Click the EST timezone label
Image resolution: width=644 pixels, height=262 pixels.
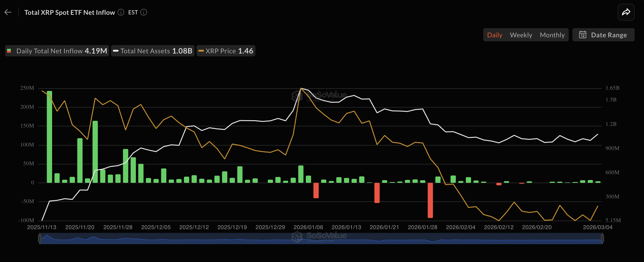133,12
